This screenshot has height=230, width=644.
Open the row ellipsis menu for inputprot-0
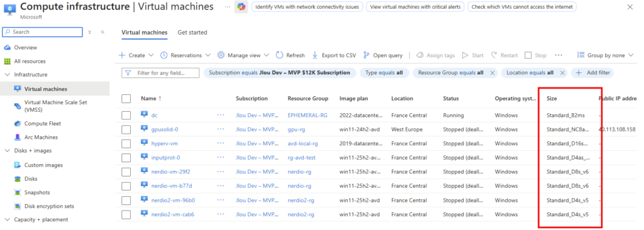pos(221,157)
